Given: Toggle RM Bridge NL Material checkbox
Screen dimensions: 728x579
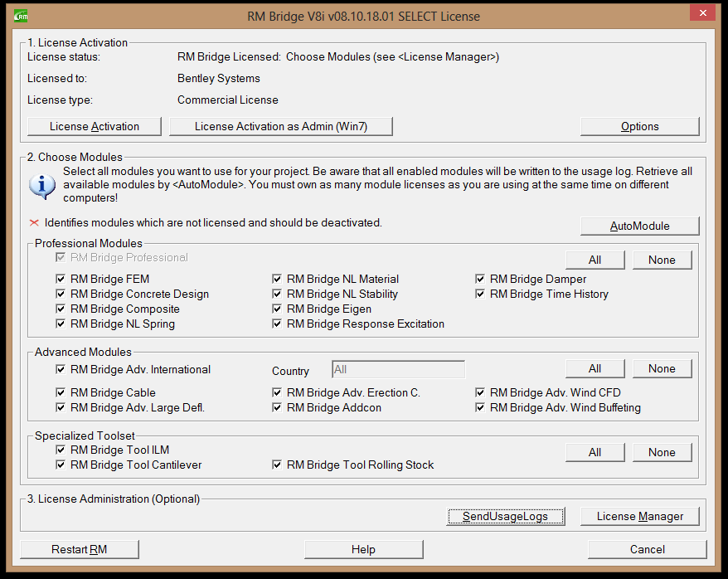Looking at the screenshot, I should pos(277,279).
